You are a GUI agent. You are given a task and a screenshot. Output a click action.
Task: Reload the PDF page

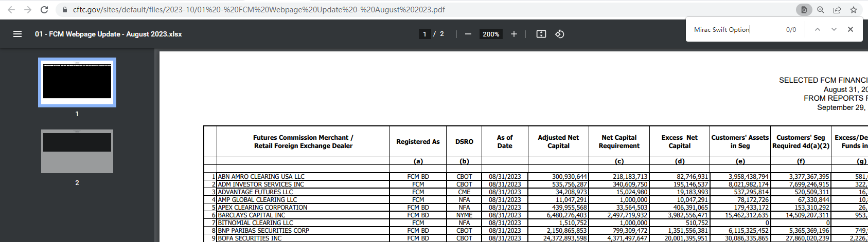(x=44, y=10)
